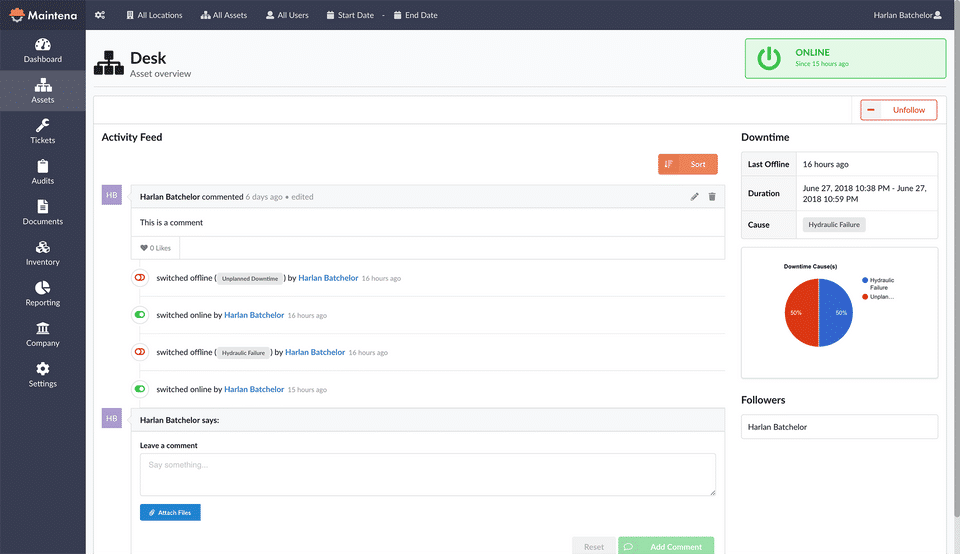The width and height of the screenshot is (960, 554).
Task: Open the All Users filter
Action: pyautogui.click(x=287, y=15)
